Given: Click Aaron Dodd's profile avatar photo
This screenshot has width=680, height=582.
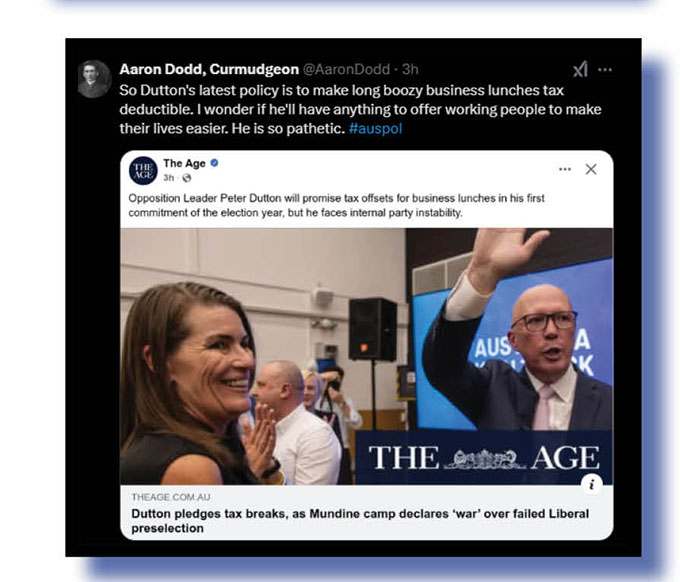Looking at the screenshot, I should [x=94, y=78].
